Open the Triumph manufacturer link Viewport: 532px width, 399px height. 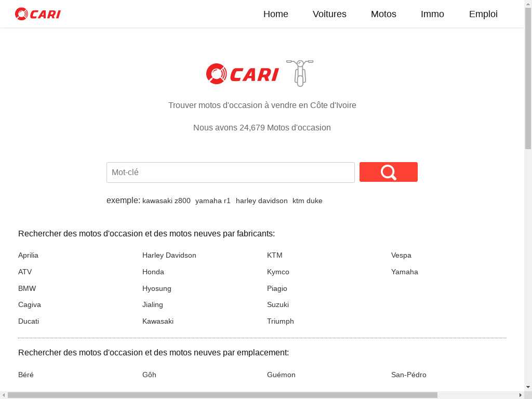click(x=280, y=321)
